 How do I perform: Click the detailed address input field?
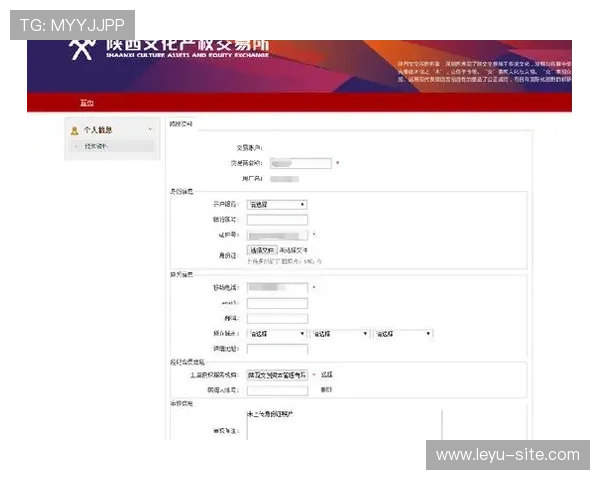(277, 349)
